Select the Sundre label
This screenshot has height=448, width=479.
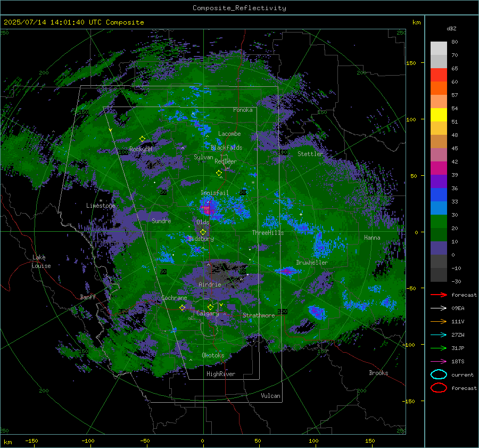coord(161,221)
